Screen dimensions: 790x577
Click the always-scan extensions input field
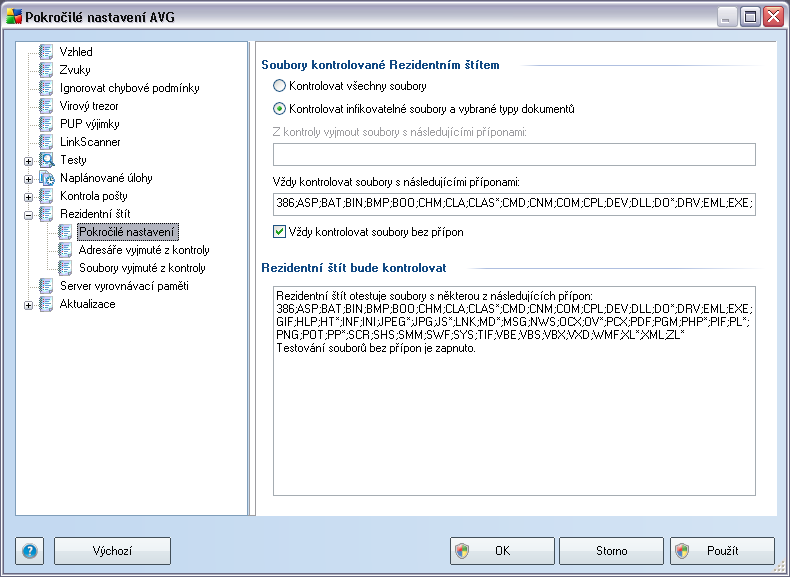514,204
